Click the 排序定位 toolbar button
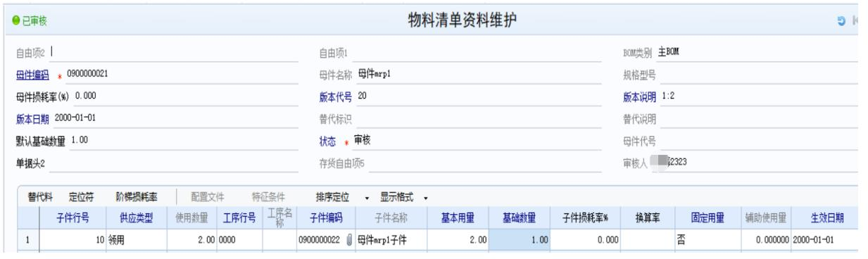The width and height of the screenshot is (868, 259). [333, 196]
